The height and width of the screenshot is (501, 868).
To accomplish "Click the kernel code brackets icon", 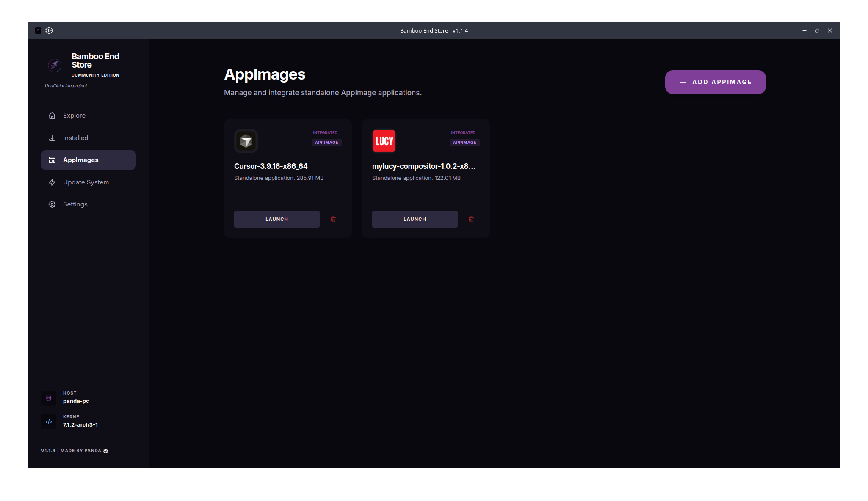I will [x=49, y=422].
